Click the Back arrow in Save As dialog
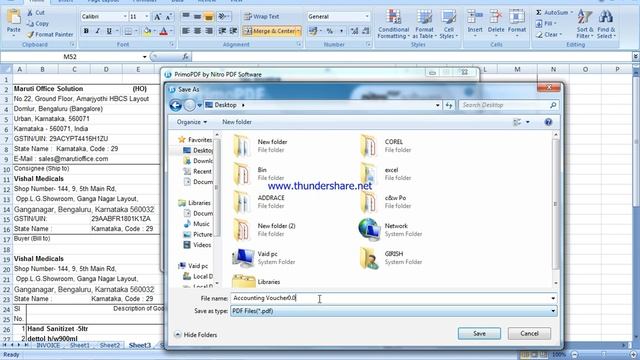The width and height of the screenshot is (640, 360). click(176, 105)
